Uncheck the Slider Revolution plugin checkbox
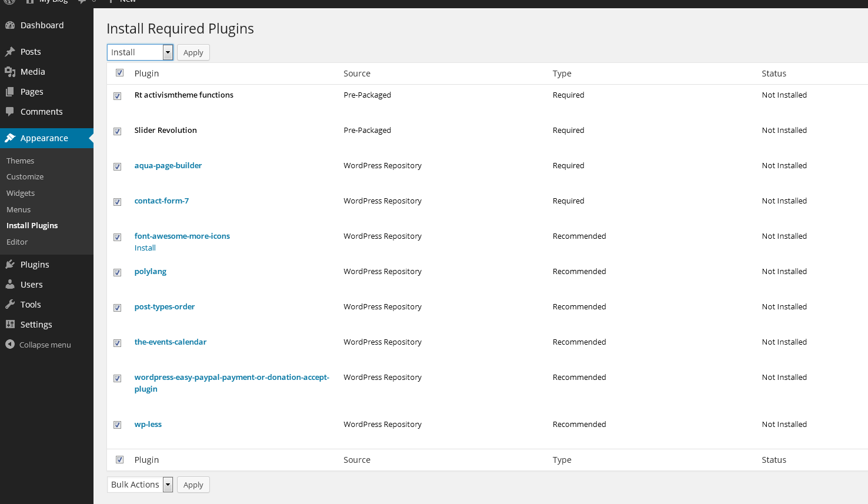This screenshot has width=868, height=504. click(118, 131)
